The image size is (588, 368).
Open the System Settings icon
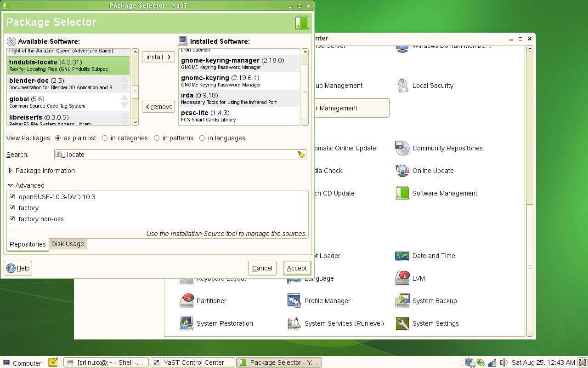(402, 323)
